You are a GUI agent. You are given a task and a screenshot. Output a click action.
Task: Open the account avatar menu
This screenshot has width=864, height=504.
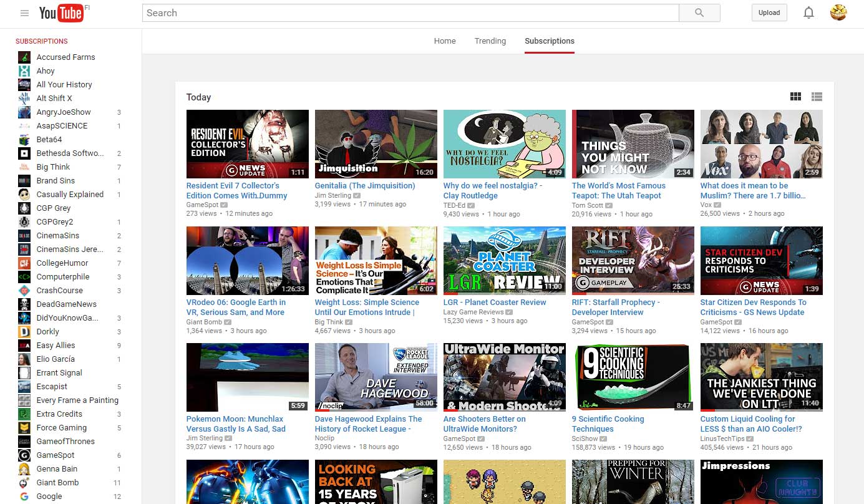pos(838,12)
